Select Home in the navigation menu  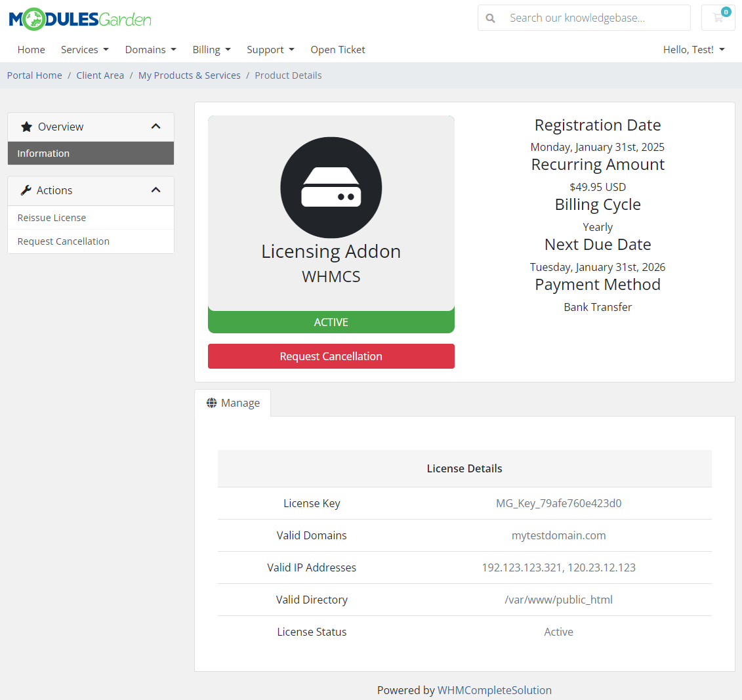(31, 49)
